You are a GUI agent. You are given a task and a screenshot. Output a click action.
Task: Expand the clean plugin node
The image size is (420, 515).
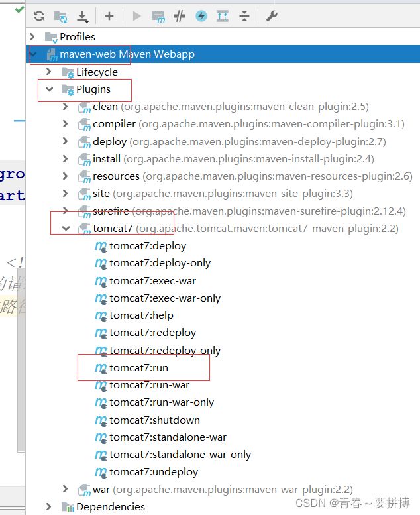(x=66, y=107)
